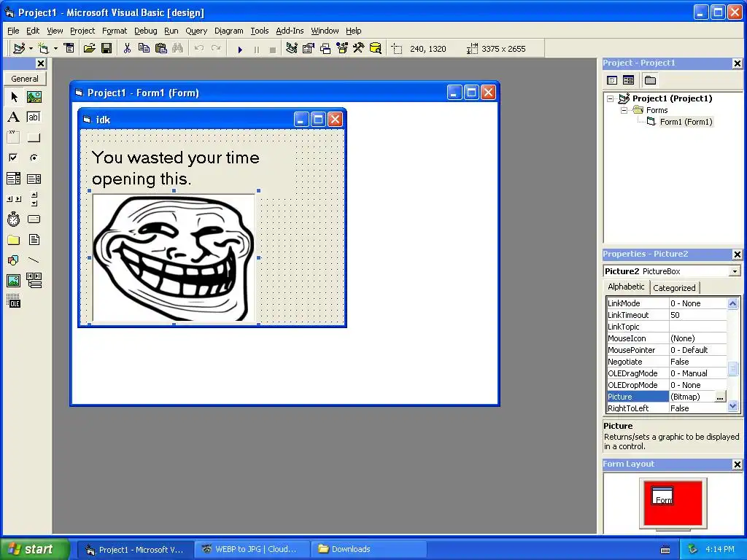Image resolution: width=747 pixels, height=560 pixels.
Task: Click the Form thumbnail in Form Layout
Action: (x=662, y=496)
